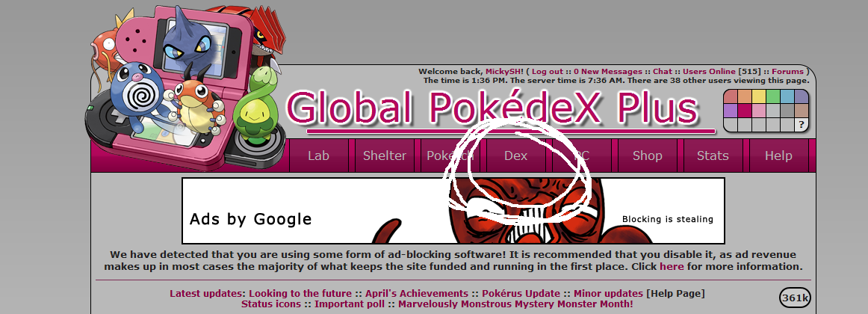Click the Log out link

[x=548, y=72]
